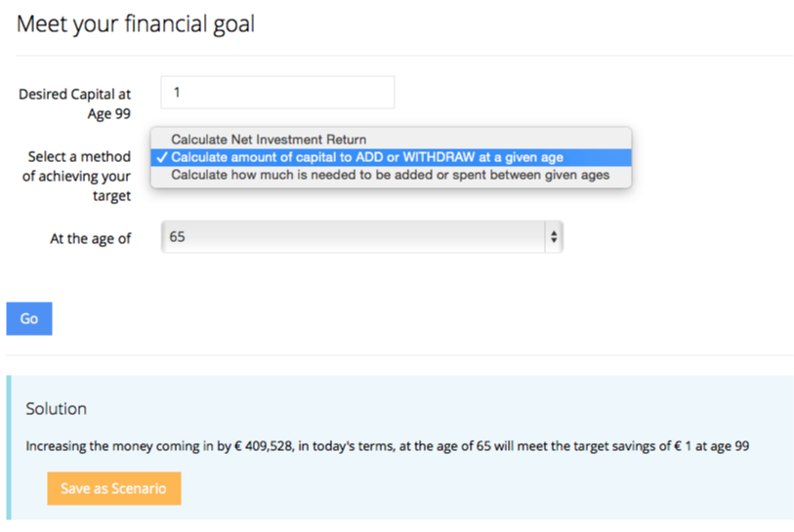
Task: Click the up-down arrows on the age selector
Action: pos(554,237)
